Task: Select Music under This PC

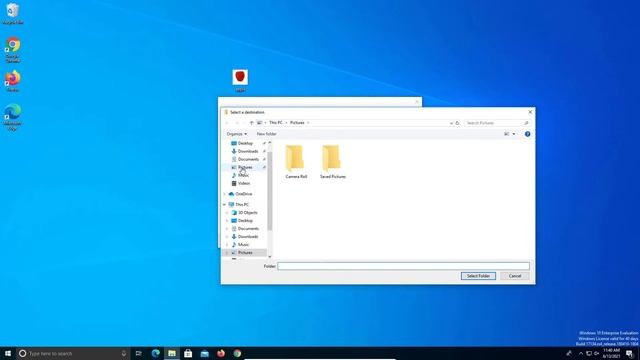Action: pyautogui.click(x=243, y=244)
